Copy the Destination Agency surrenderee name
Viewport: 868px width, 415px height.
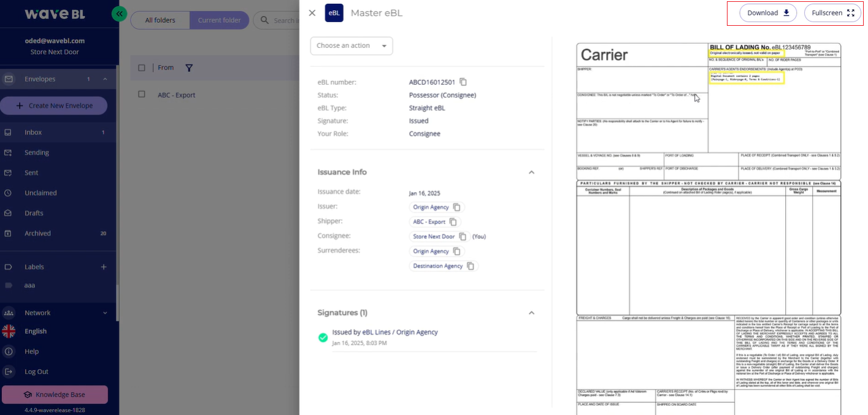tap(470, 266)
